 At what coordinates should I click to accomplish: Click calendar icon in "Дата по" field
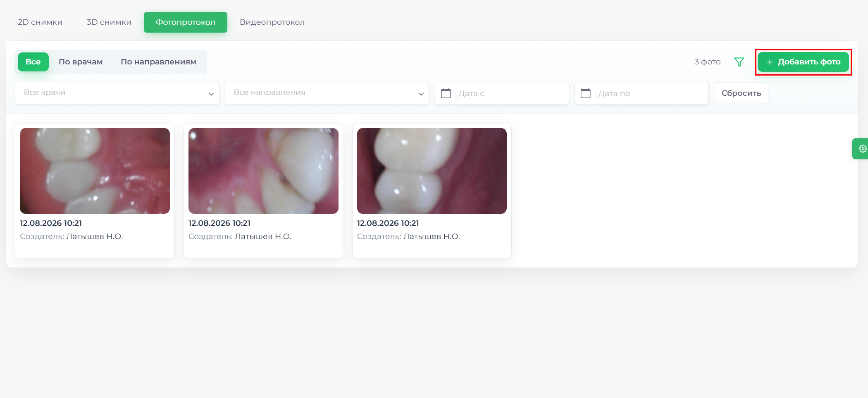click(586, 93)
